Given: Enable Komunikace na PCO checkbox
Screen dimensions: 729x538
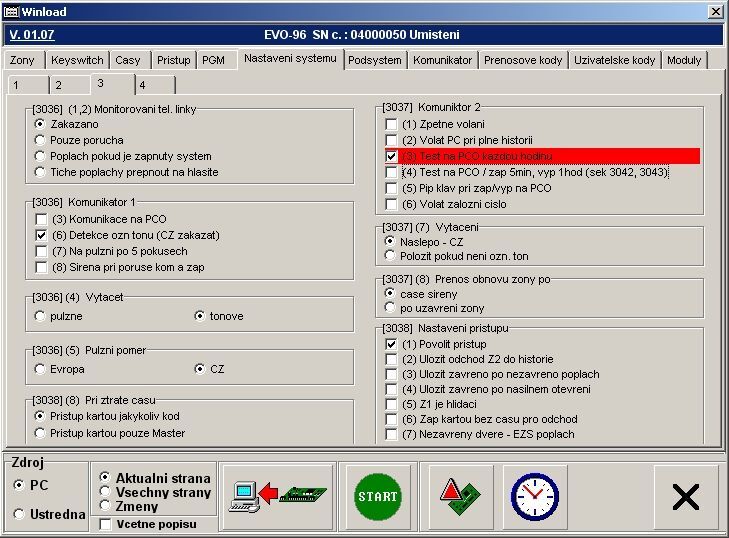Looking at the screenshot, I should pyautogui.click(x=41, y=219).
